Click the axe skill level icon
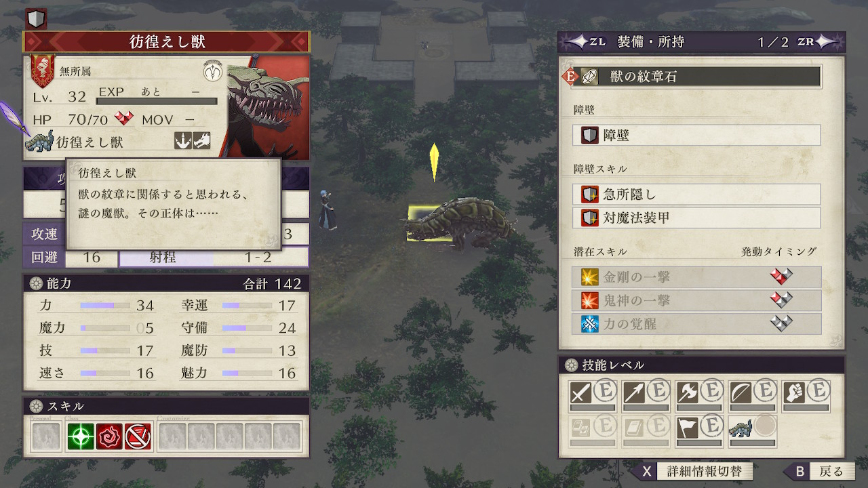Screen dimensions: 868x488 point(688,392)
